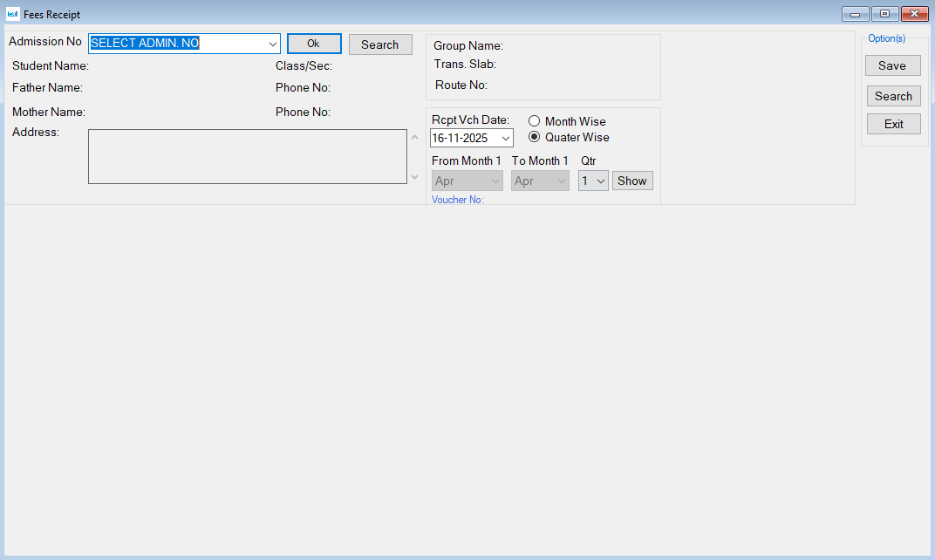Screen dimensions: 935x560
Task: Open the From Month dropdown
Action: pos(495,181)
